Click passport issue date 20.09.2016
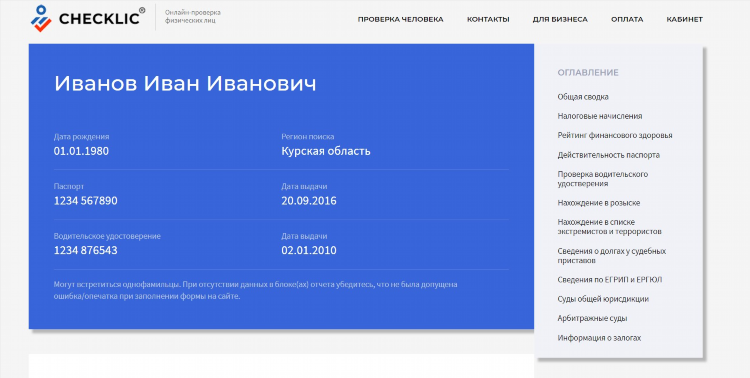Screen dimensions: 750x378 pyautogui.click(x=309, y=201)
